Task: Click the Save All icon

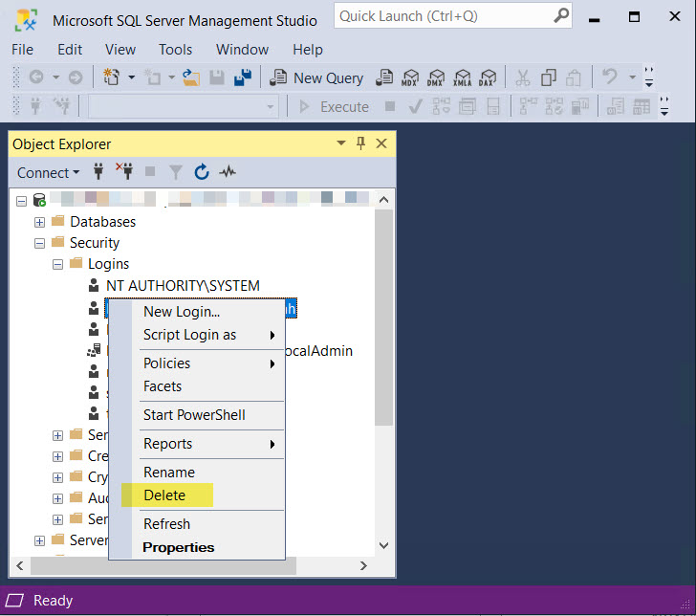Action: click(243, 77)
